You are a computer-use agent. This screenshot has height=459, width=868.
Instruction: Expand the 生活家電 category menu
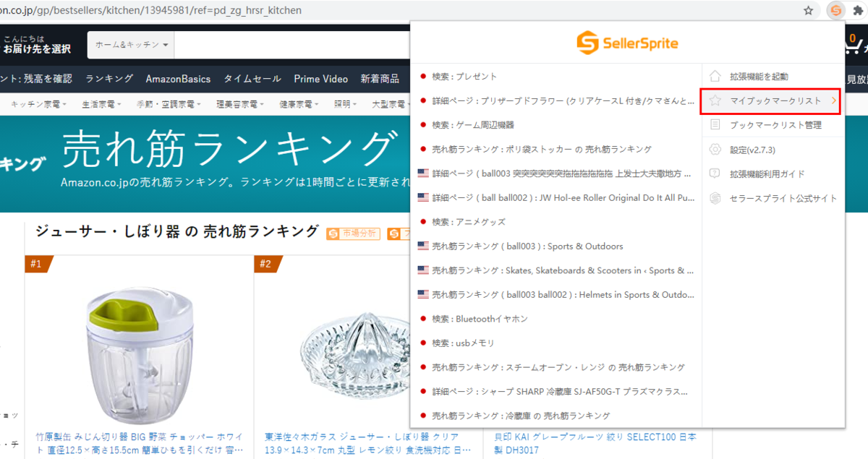pos(101,104)
